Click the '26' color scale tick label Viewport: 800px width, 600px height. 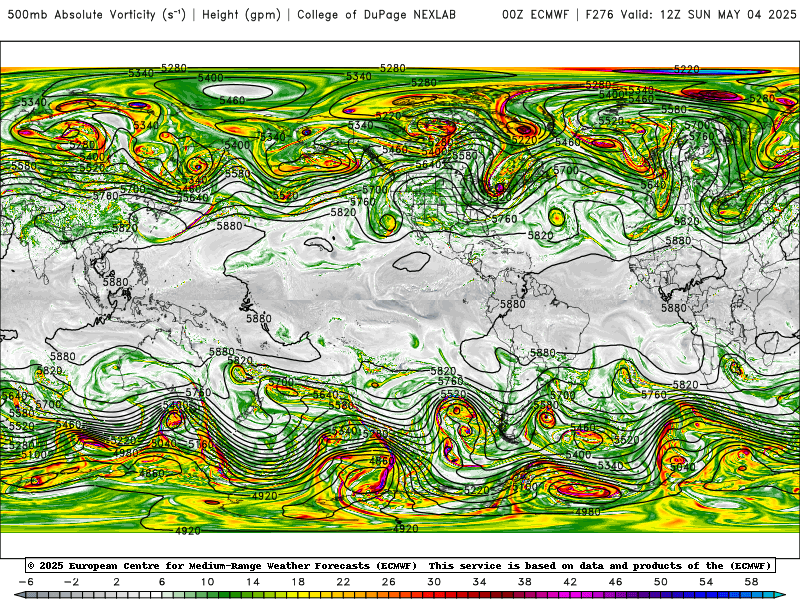389,582
